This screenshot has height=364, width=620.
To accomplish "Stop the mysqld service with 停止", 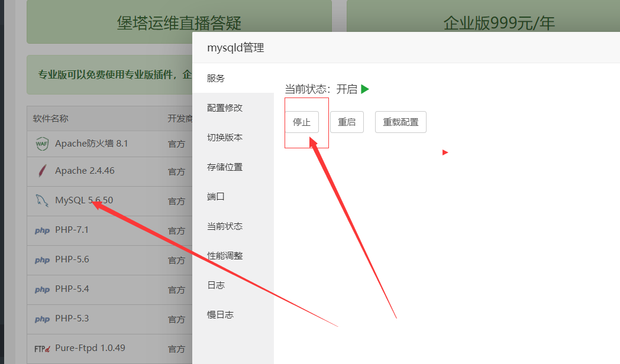I will point(302,122).
